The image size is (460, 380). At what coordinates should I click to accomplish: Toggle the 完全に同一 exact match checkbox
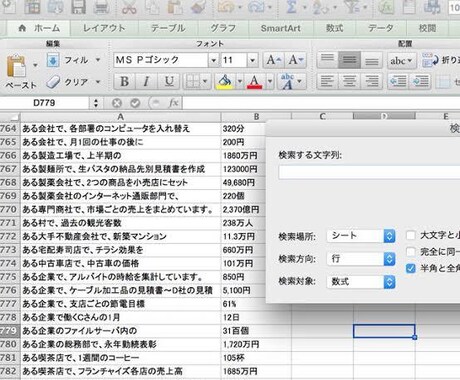[411, 252]
